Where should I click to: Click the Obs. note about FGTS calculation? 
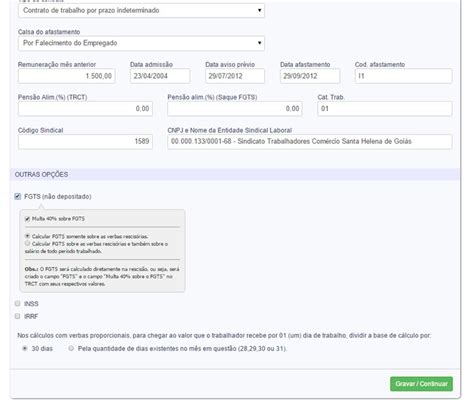click(102, 276)
